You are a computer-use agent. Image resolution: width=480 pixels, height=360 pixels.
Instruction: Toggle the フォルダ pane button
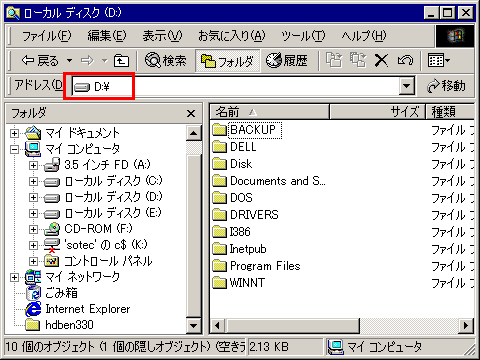pos(227,61)
